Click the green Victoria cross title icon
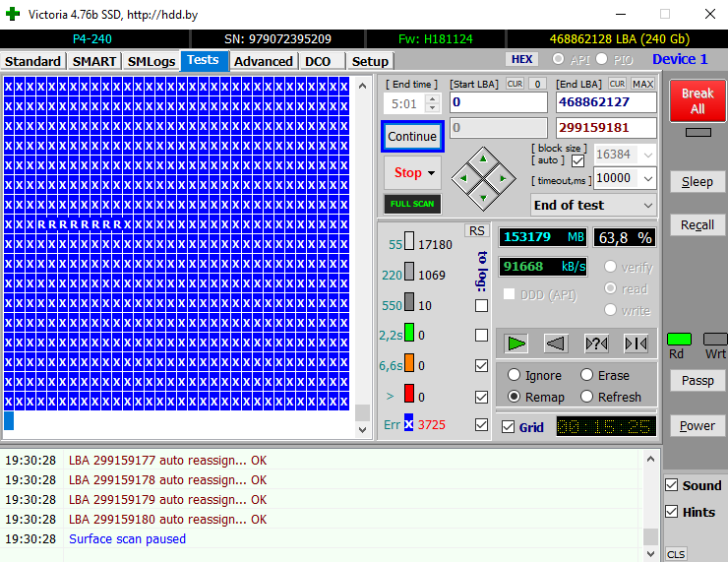The height and width of the screenshot is (563, 728). point(13,14)
